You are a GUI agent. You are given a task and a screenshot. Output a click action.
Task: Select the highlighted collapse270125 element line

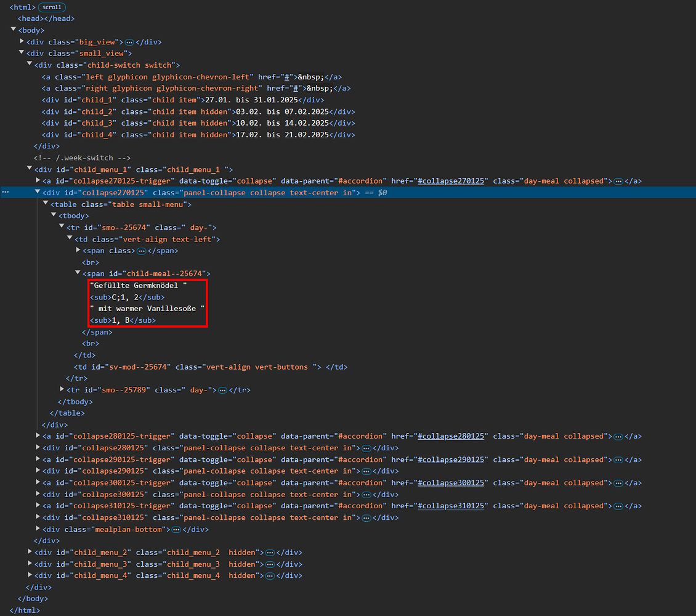click(185, 192)
